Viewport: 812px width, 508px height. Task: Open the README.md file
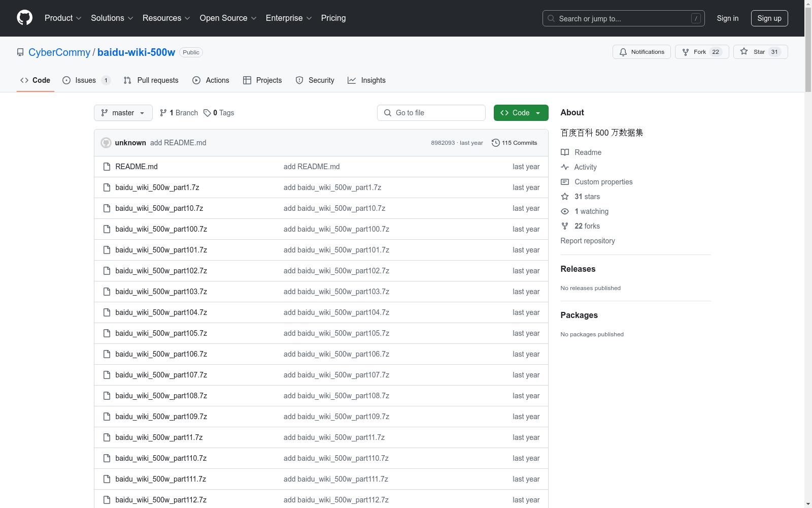(137, 167)
